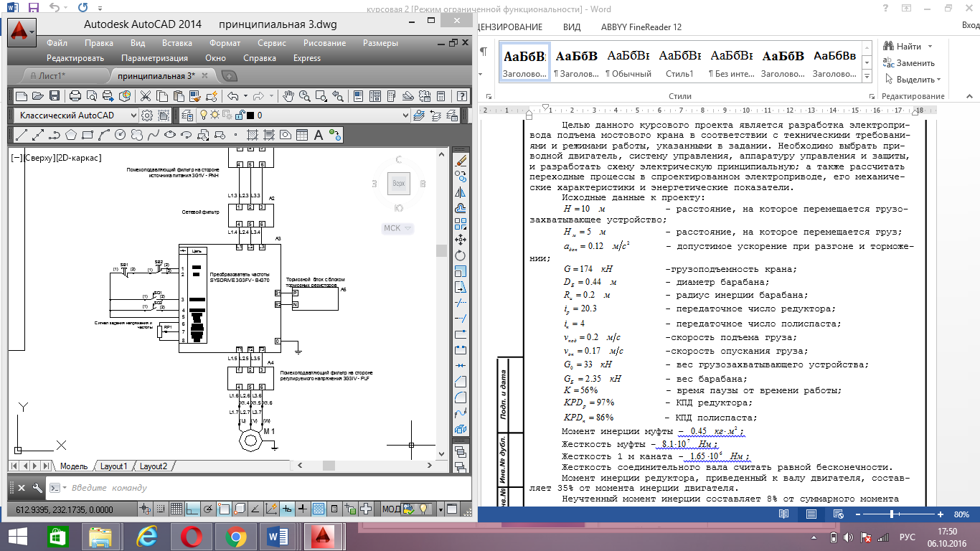The image size is (980, 551).
Task: Open the Рисование menu in AutoCAD
Action: click(324, 43)
